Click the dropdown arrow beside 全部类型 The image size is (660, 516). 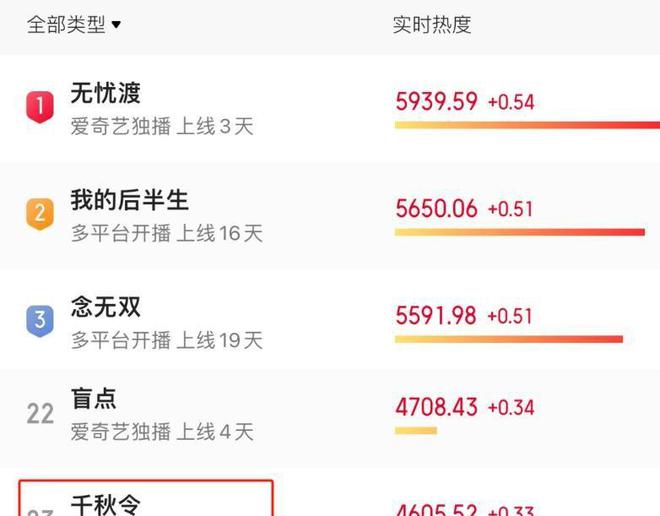(x=116, y=25)
